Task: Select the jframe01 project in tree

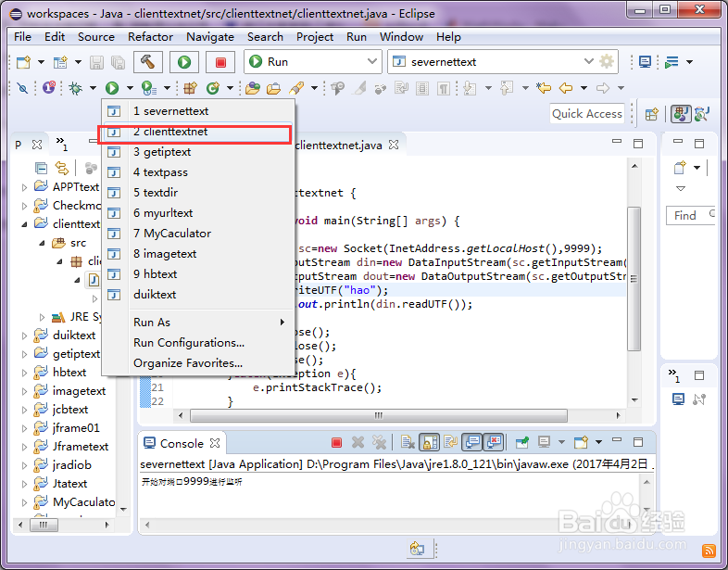Action: point(76,428)
